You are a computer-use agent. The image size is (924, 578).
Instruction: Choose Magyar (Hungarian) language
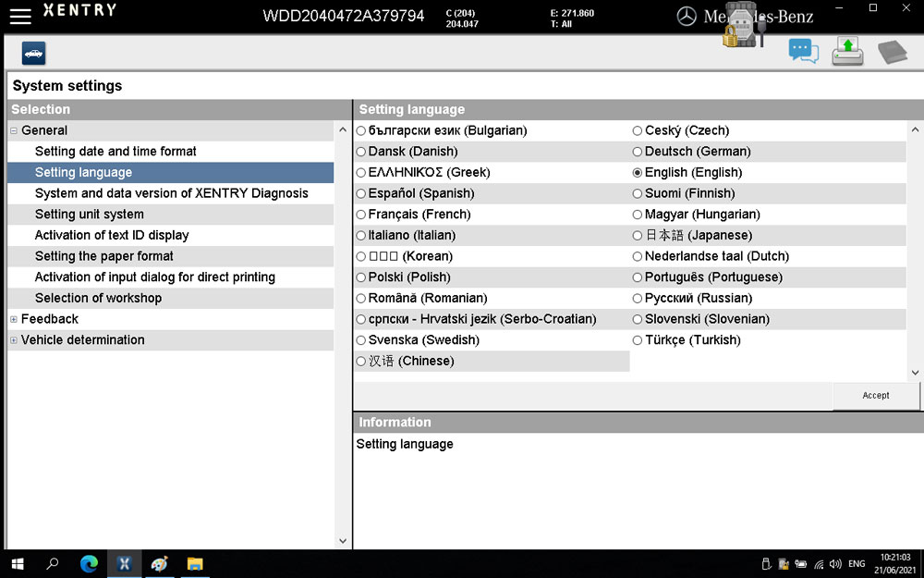click(x=637, y=215)
